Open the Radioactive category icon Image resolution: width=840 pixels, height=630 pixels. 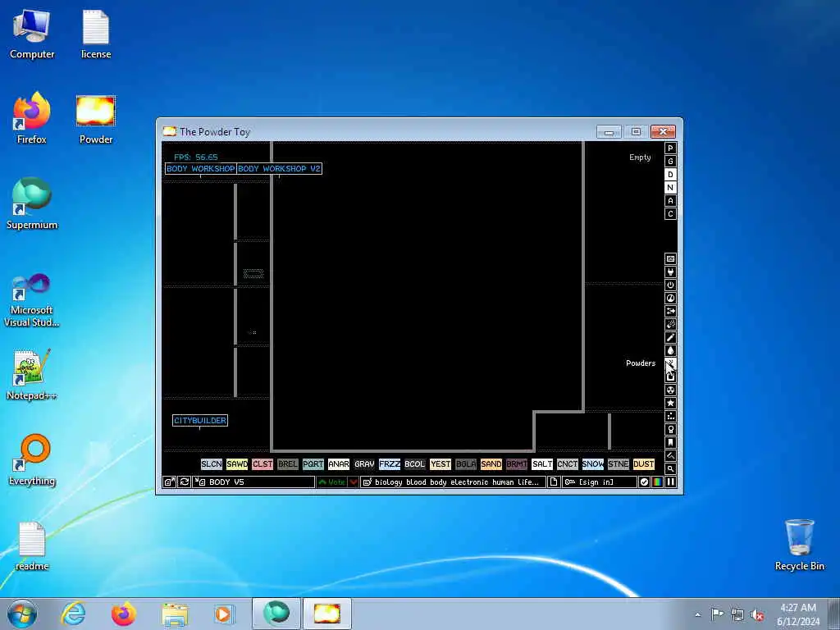[x=670, y=390]
